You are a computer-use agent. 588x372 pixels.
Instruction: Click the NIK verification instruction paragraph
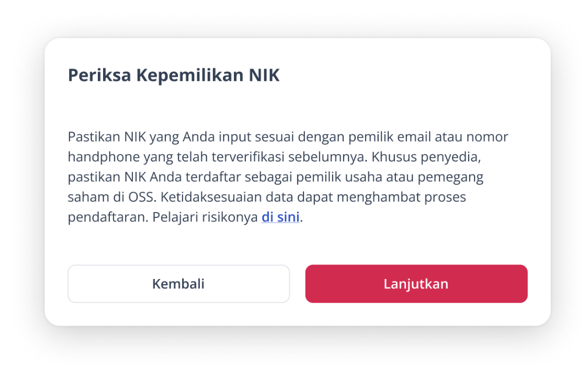[x=287, y=177]
